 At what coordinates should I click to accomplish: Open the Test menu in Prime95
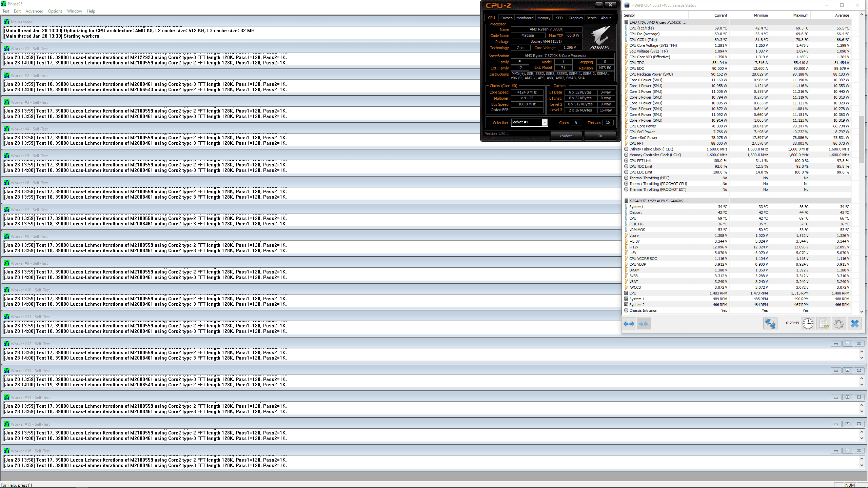[x=6, y=11]
